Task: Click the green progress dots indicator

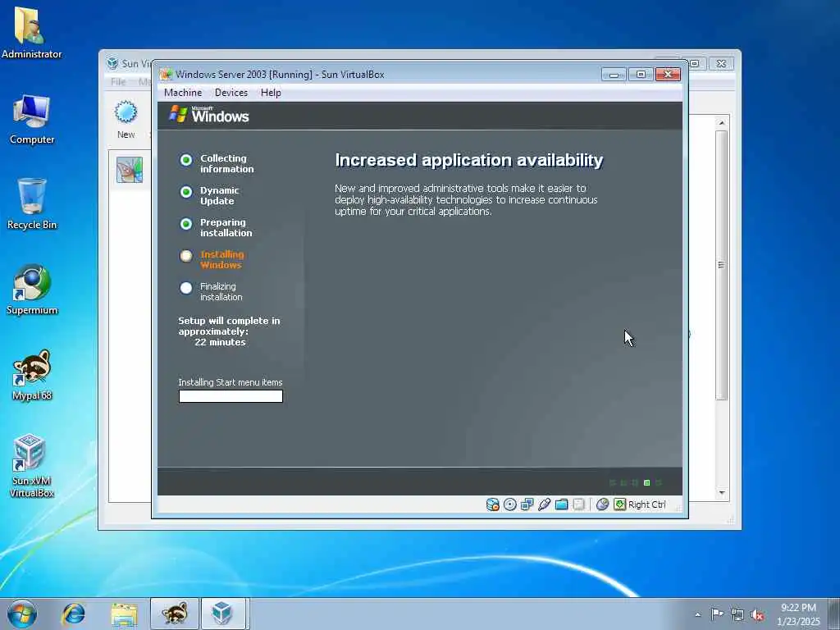Action: [x=636, y=482]
